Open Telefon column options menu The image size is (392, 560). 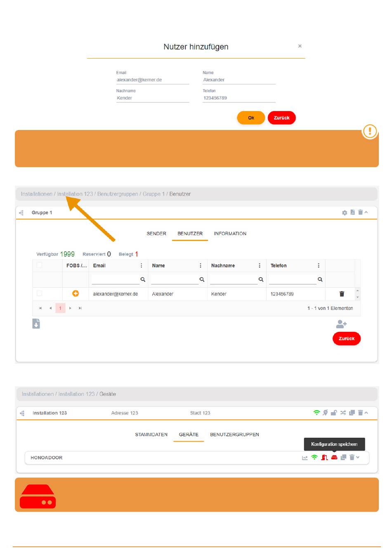click(x=319, y=266)
